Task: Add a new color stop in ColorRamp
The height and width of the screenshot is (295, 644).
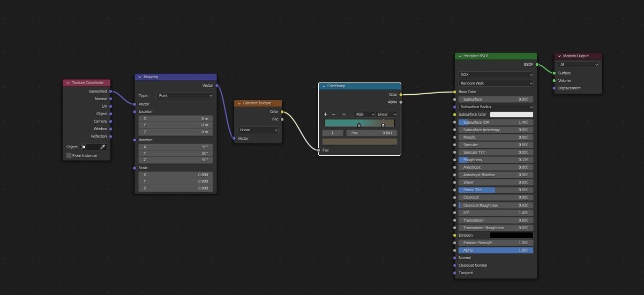Action: [x=325, y=114]
